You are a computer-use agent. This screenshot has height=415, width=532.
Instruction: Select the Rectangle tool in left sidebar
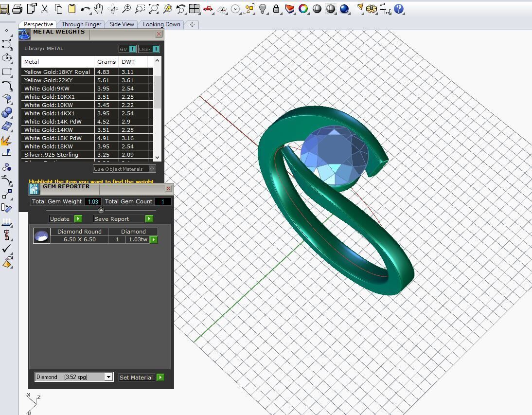(7, 72)
